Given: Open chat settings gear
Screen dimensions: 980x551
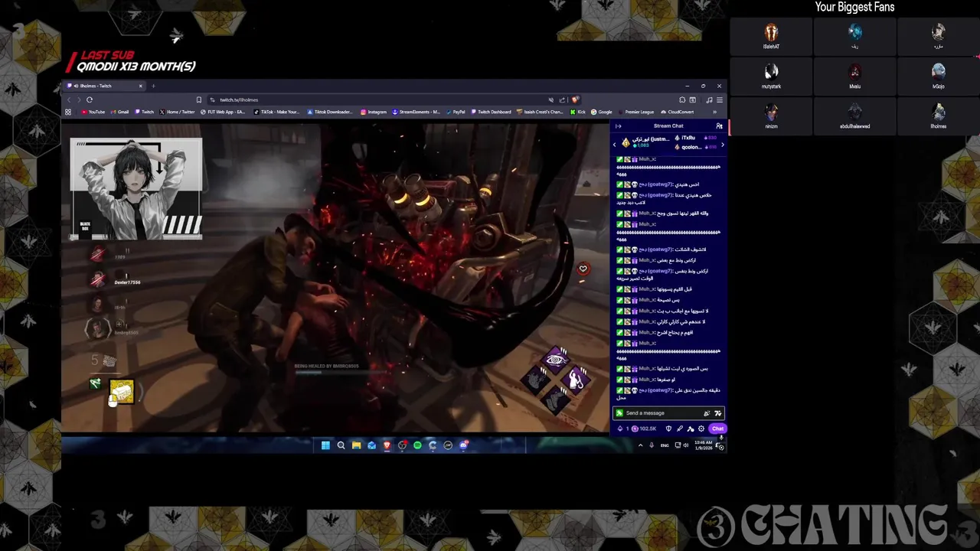Looking at the screenshot, I should pos(701,429).
